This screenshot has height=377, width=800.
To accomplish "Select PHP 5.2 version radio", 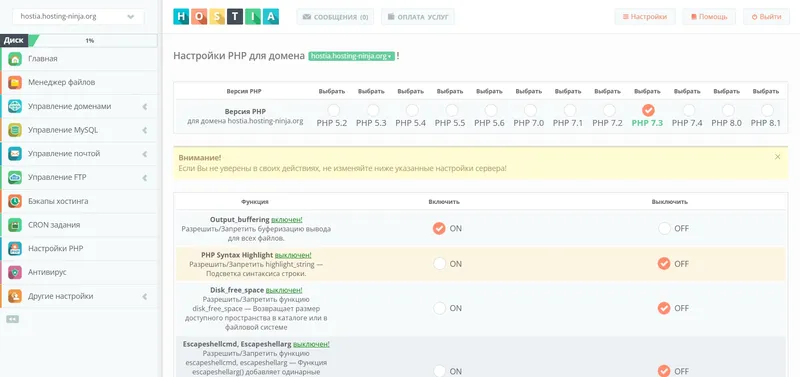I will (x=334, y=110).
